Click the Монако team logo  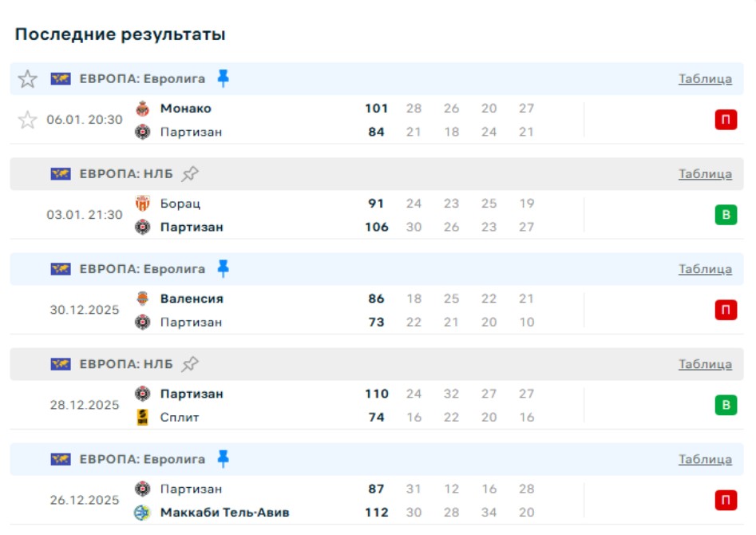tap(143, 109)
